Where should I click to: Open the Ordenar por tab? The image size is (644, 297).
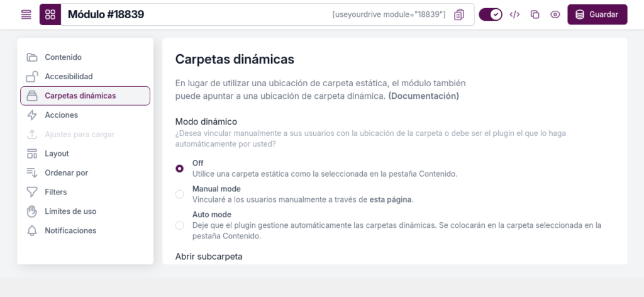(85, 173)
